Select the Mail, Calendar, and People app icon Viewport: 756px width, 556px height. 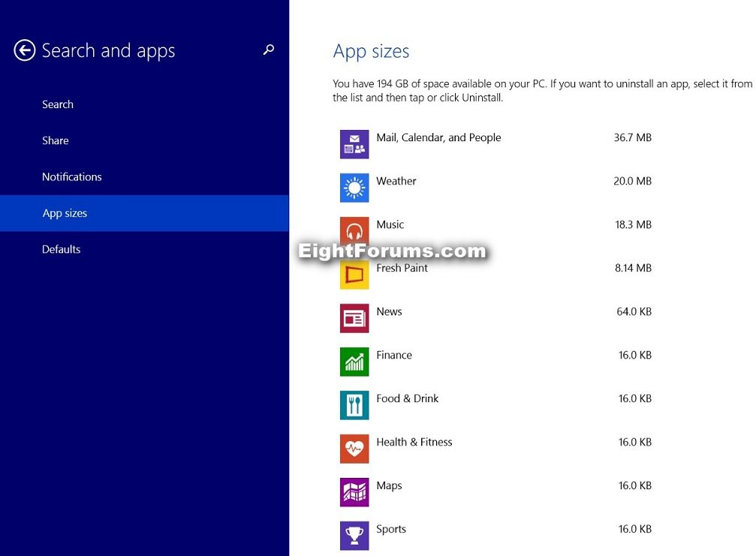tap(354, 144)
